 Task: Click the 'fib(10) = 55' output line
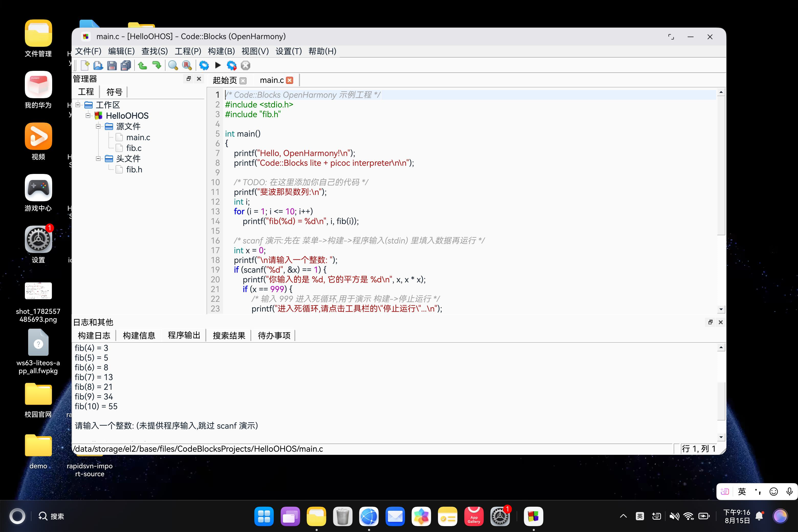pos(96,406)
